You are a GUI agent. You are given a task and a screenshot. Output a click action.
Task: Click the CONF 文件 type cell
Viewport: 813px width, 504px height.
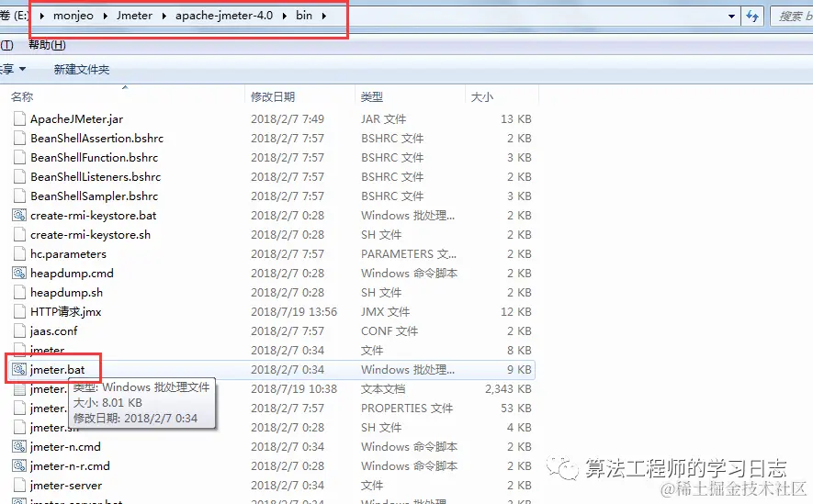point(390,331)
